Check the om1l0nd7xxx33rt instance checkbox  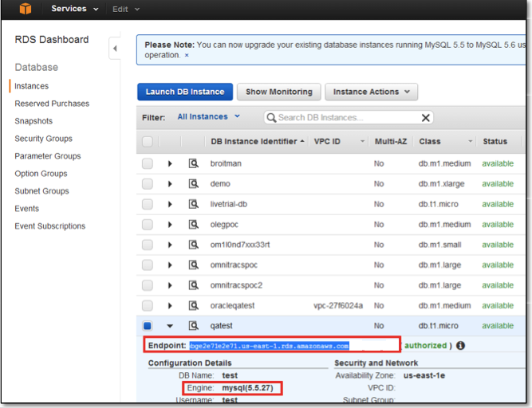(148, 245)
